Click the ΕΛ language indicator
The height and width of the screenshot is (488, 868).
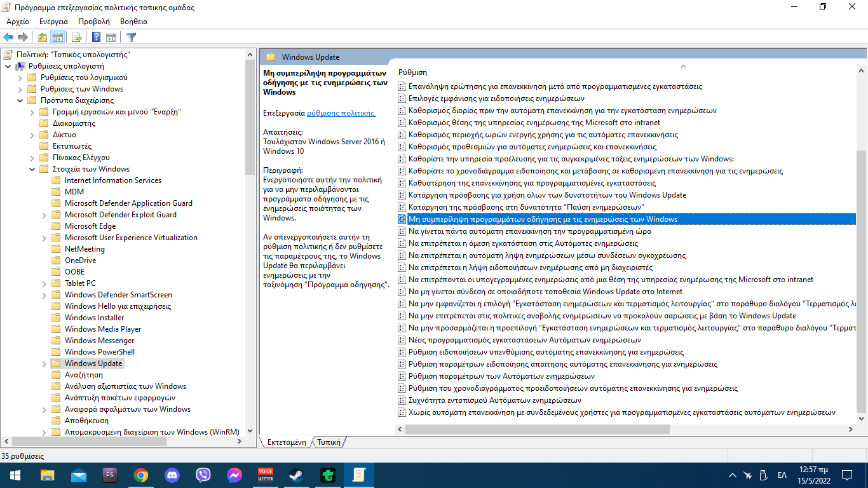tap(782, 475)
